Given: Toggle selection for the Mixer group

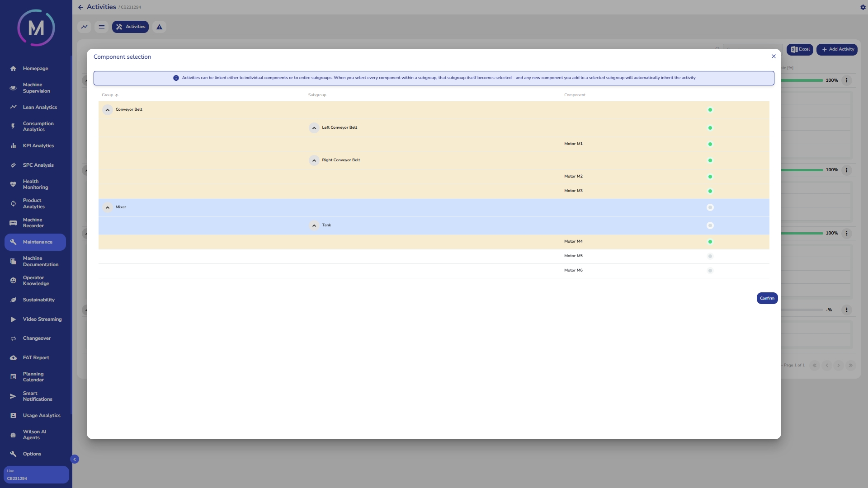Looking at the screenshot, I should click(x=710, y=207).
